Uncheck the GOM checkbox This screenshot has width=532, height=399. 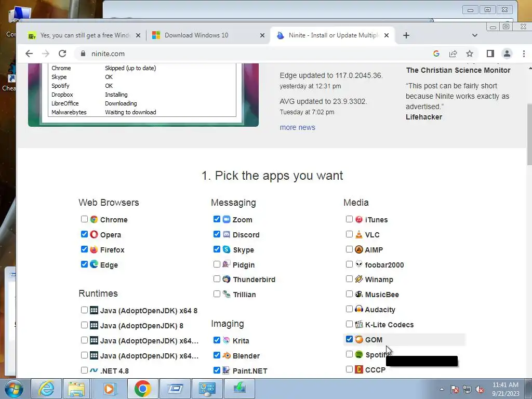click(349, 339)
